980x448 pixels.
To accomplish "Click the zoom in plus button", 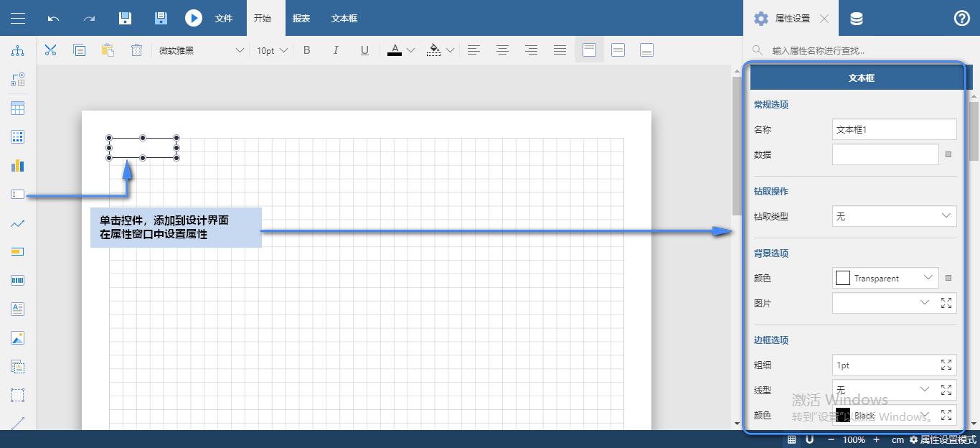I will (877, 439).
